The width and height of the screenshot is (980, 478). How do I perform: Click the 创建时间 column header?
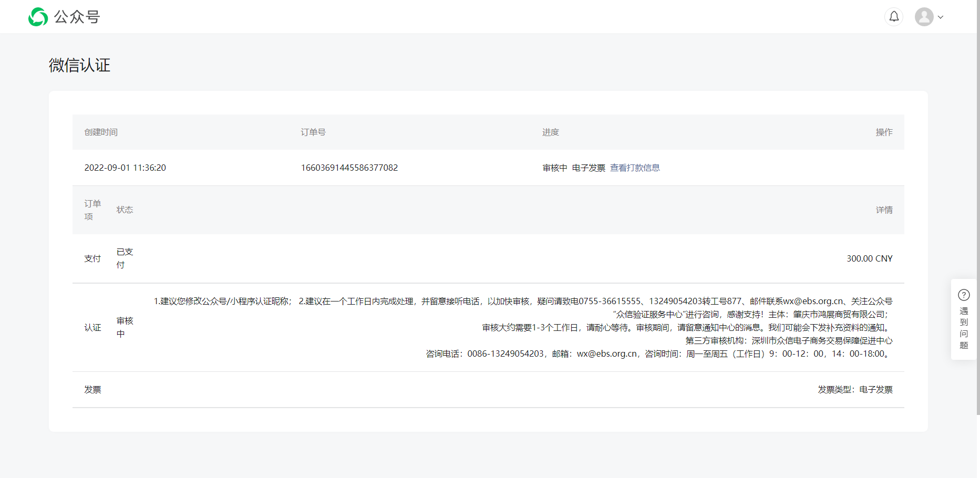[101, 132]
